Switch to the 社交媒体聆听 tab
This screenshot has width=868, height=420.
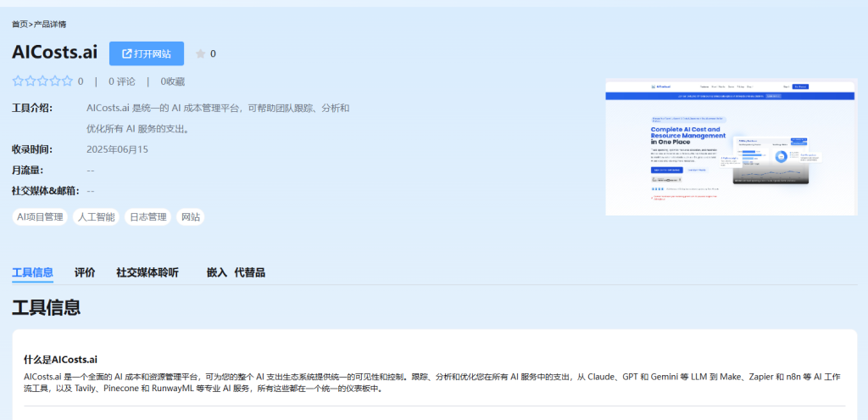[x=147, y=272]
